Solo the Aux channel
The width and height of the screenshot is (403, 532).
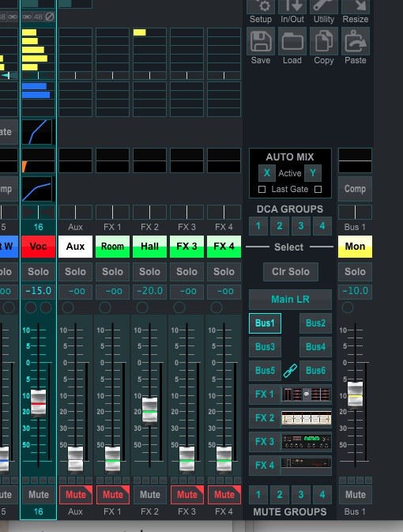(x=76, y=271)
